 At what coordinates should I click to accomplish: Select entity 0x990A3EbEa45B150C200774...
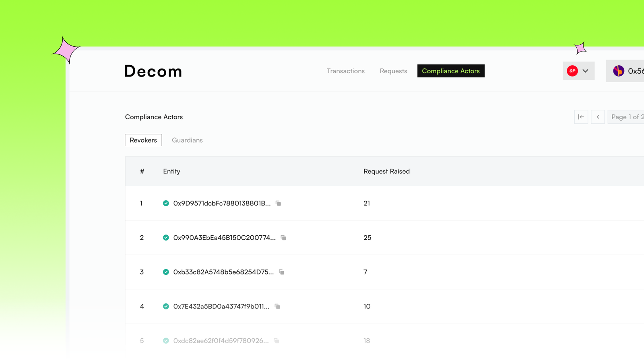pos(225,238)
